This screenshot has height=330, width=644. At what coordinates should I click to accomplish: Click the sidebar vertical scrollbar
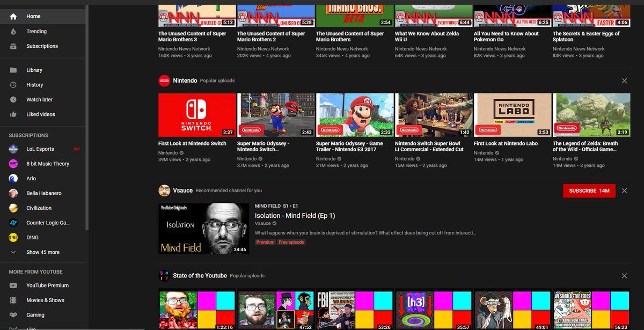click(x=87, y=118)
